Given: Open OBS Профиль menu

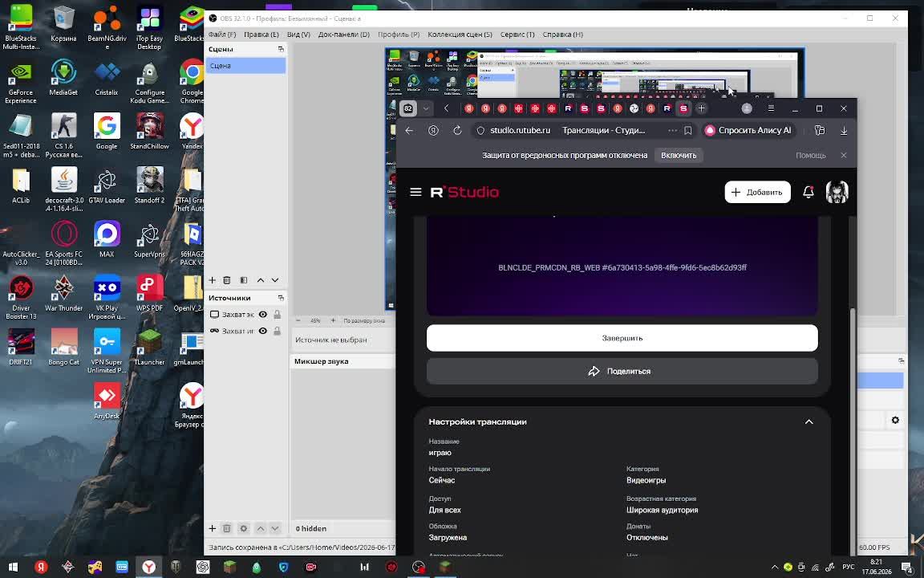Looking at the screenshot, I should tap(399, 35).
